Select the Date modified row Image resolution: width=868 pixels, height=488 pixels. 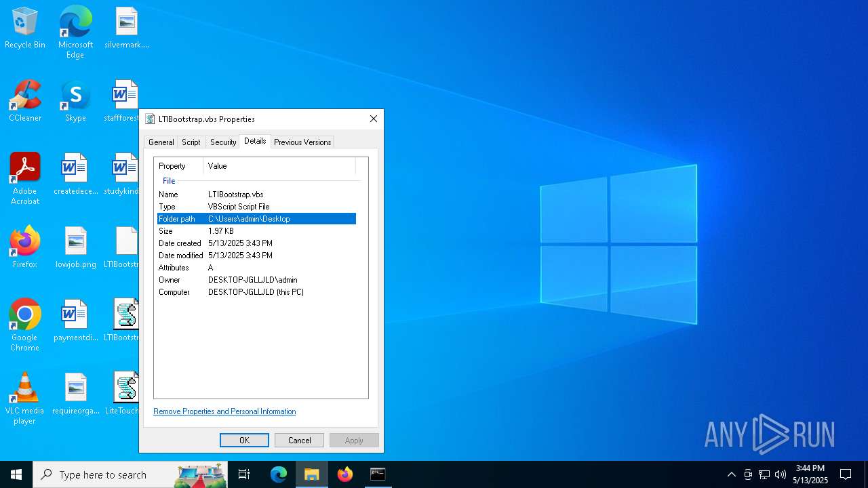coord(256,256)
